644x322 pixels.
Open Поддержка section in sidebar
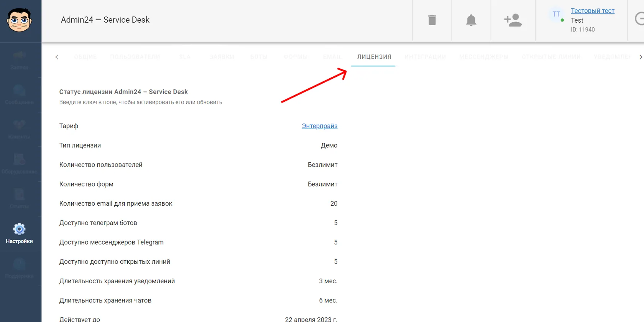click(19, 269)
